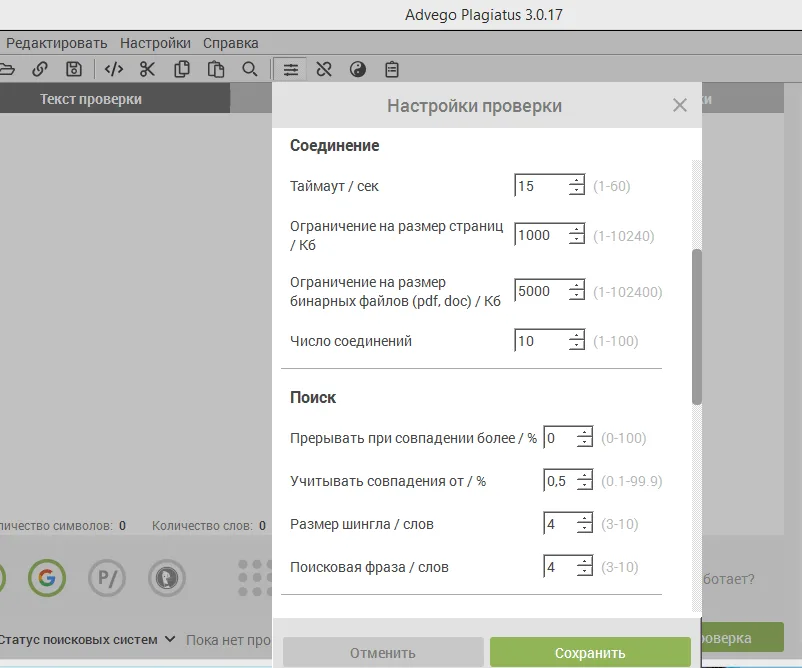Screen dimensions: 802x668
Task: Open the Справка menu
Action: 230,43
